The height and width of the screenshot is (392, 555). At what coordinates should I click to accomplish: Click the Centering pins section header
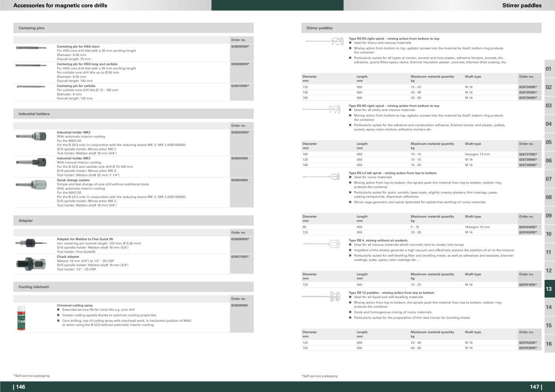click(133, 28)
